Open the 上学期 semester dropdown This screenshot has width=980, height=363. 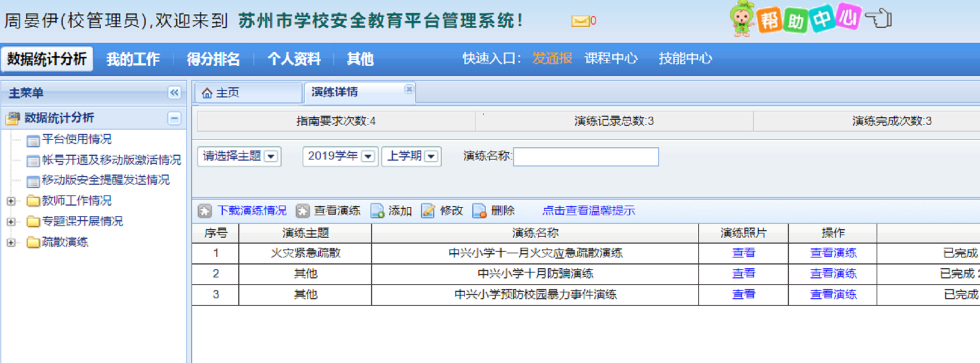point(431,156)
